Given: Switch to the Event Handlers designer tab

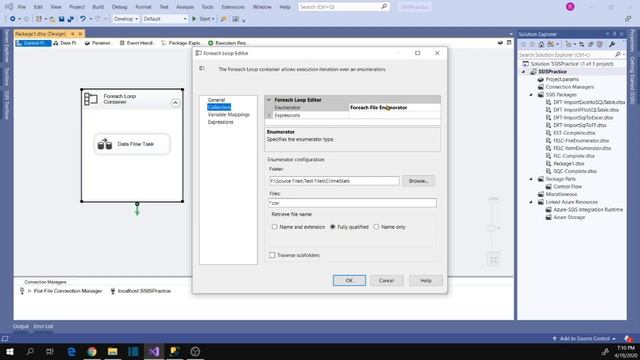Looking at the screenshot, I should [x=137, y=43].
